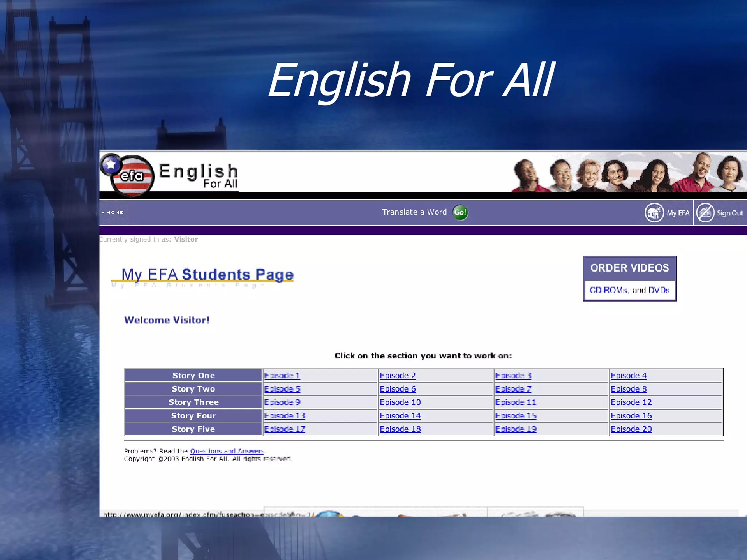Image resolution: width=747 pixels, height=560 pixels.
Task: Select Episode 9 in Story Three
Action: (282, 402)
